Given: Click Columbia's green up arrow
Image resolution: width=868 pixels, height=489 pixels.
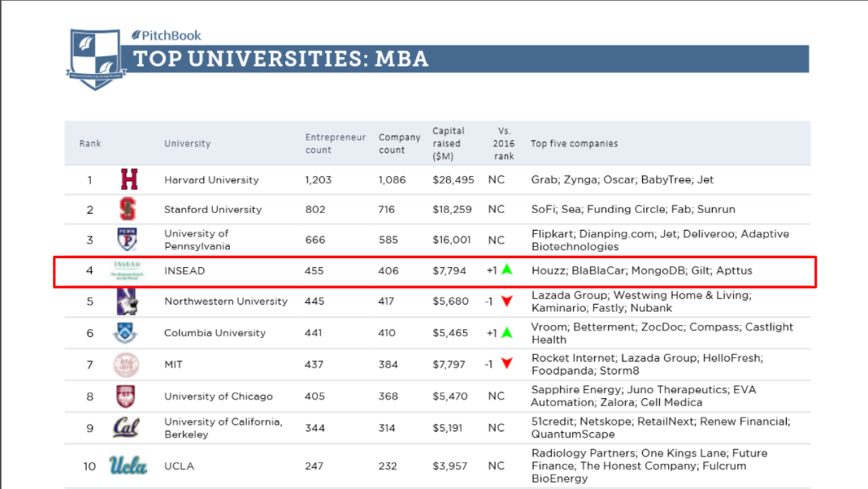Looking at the screenshot, I should pos(506,332).
